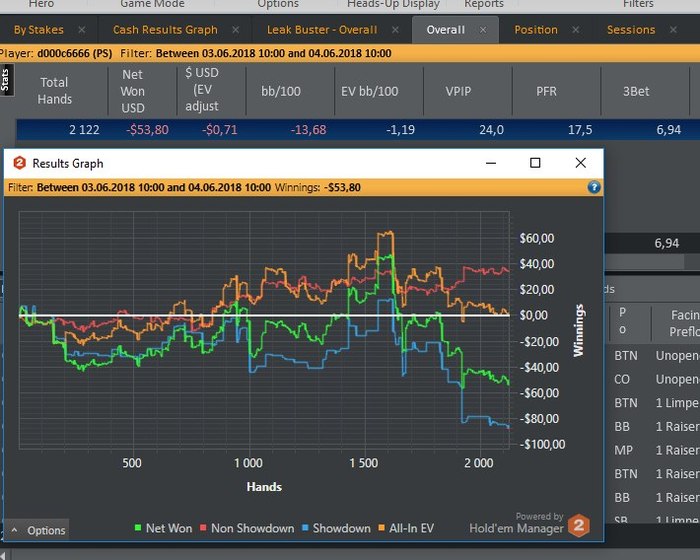
Task: Close the Position tab
Action: 576,30
